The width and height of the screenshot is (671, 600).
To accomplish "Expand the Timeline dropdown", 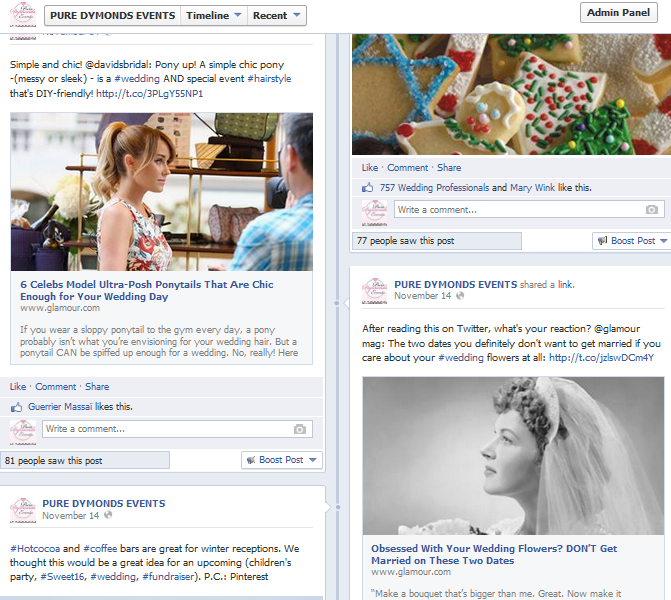I will (214, 15).
